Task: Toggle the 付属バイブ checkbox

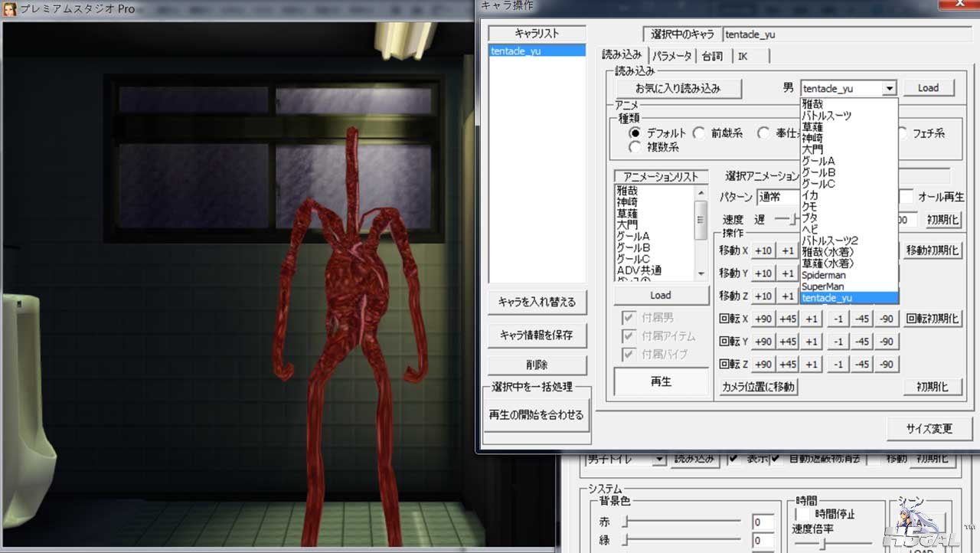Action: pyautogui.click(x=629, y=354)
